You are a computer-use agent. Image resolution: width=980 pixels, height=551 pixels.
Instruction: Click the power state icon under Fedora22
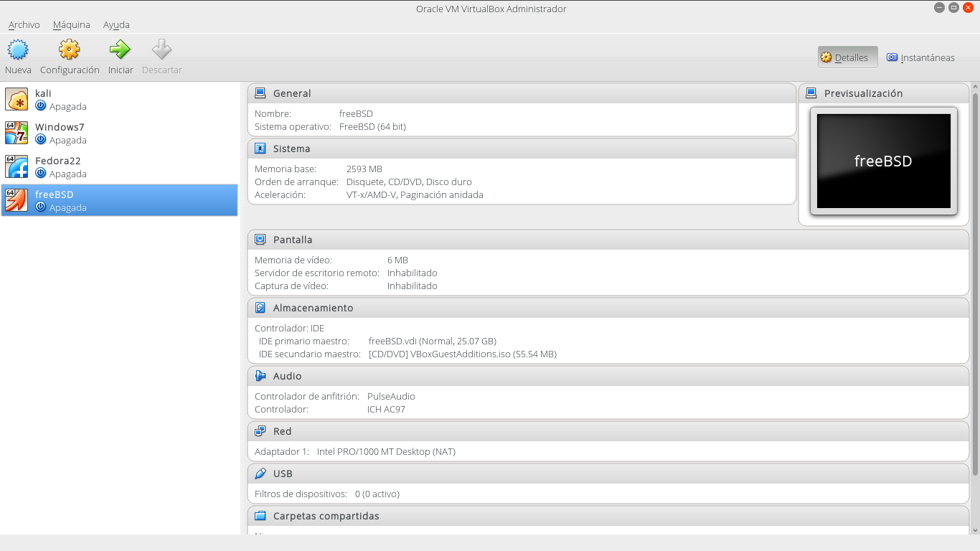point(41,174)
